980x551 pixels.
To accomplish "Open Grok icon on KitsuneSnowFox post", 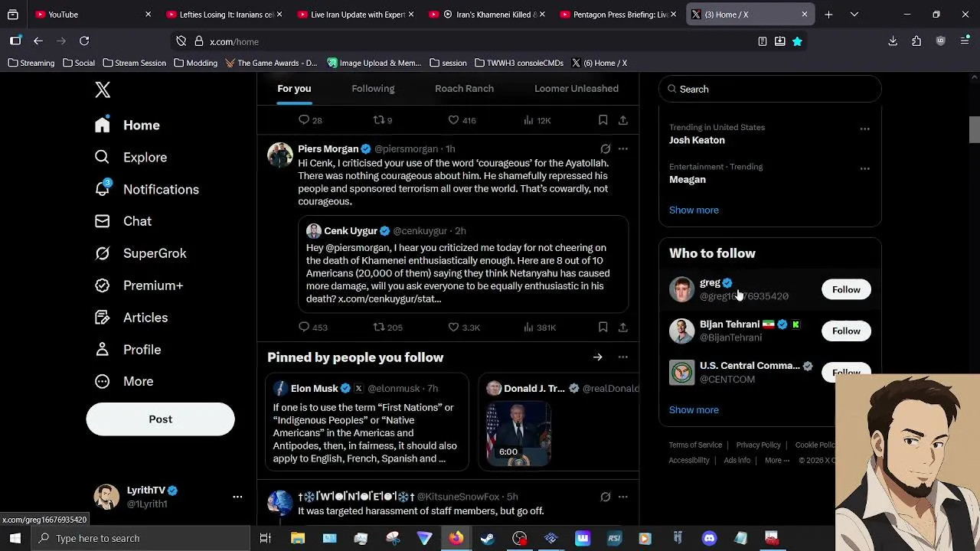I will click(x=606, y=497).
